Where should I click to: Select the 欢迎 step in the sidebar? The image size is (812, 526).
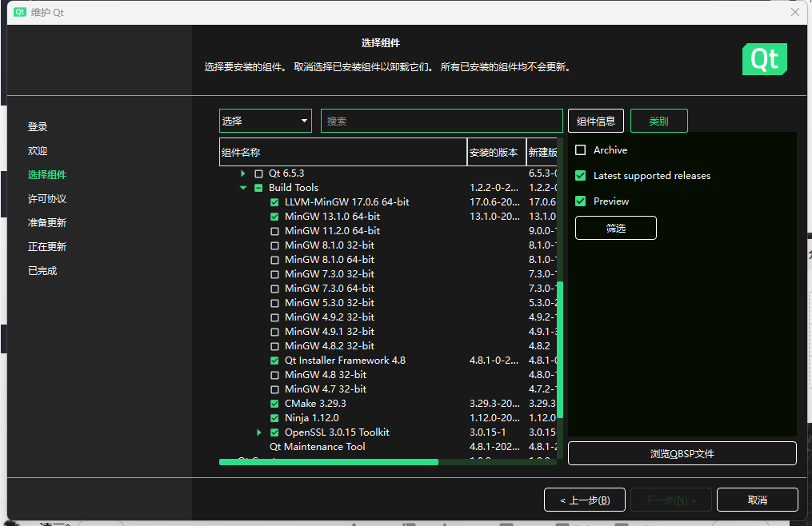pos(38,150)
